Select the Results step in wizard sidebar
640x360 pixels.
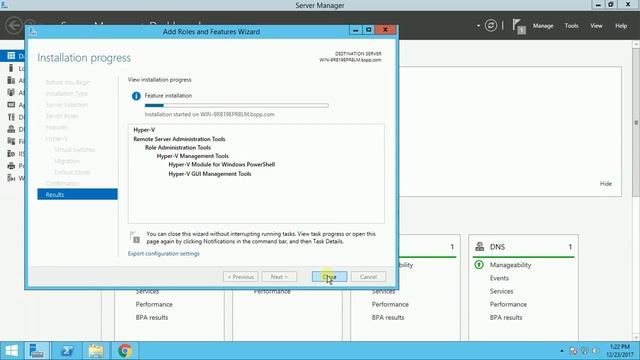click(78, 194)
